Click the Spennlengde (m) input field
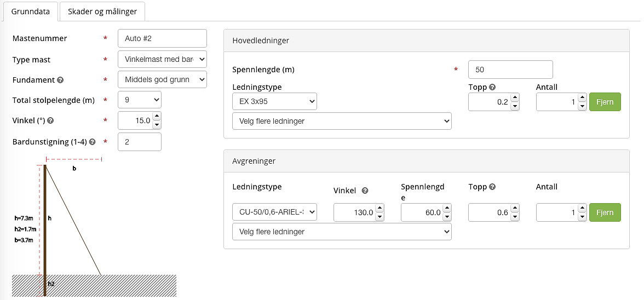Screen dimensions: 644x300 pos(510,70)
